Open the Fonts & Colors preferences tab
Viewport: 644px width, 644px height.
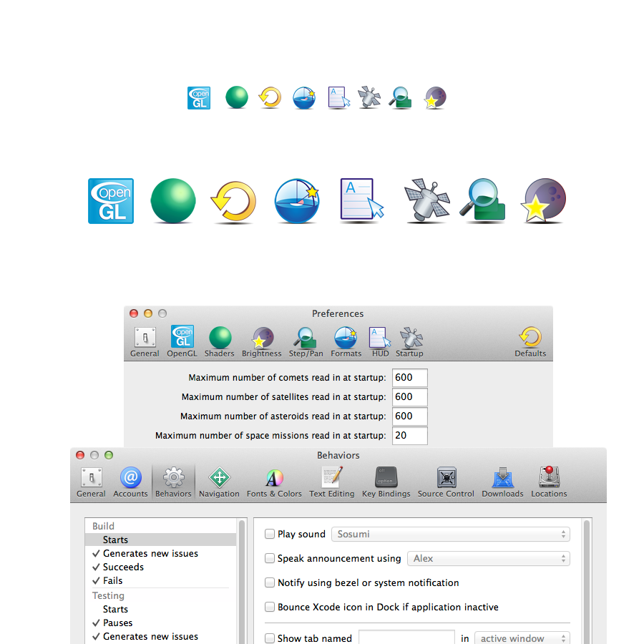[274, 482]
